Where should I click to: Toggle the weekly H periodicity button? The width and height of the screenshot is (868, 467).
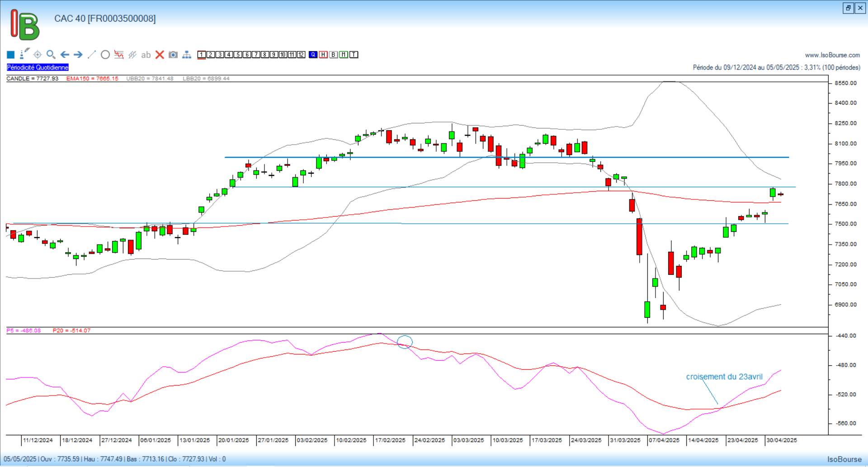(323, 55)
